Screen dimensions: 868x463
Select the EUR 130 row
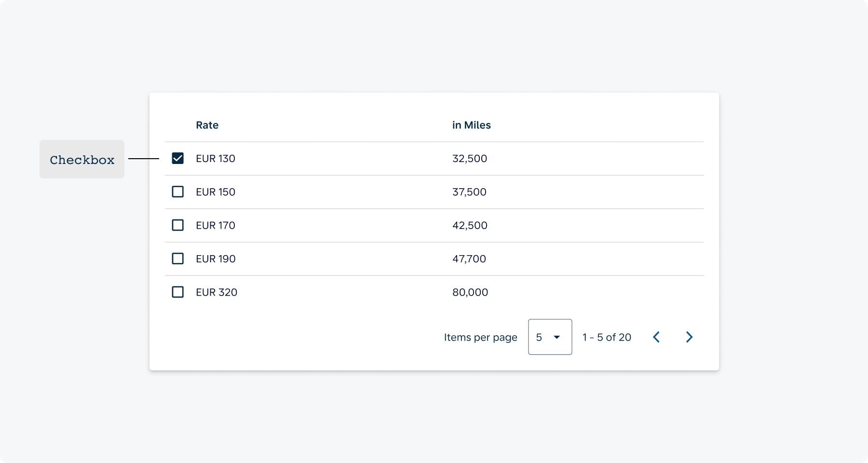[215, 158]
